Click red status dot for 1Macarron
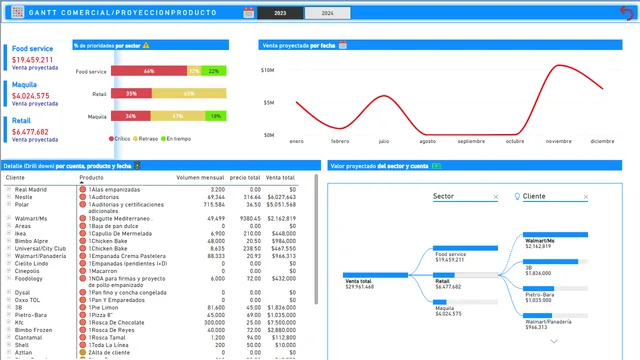This screenshot has height=360, width=640. [82, 271]
